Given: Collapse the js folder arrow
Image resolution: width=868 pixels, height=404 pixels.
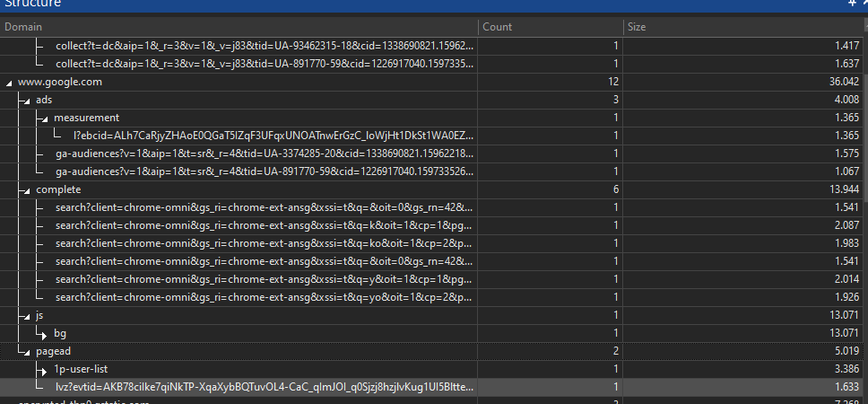Looking at the screenshot, I should click(x=26, y=315).
